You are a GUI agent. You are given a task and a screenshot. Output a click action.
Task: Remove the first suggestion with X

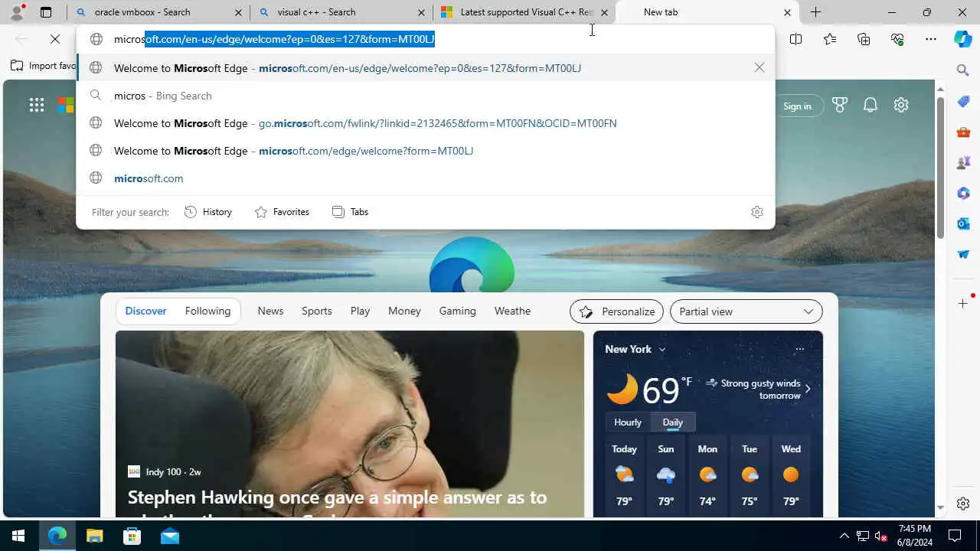[x=759, y=67]
